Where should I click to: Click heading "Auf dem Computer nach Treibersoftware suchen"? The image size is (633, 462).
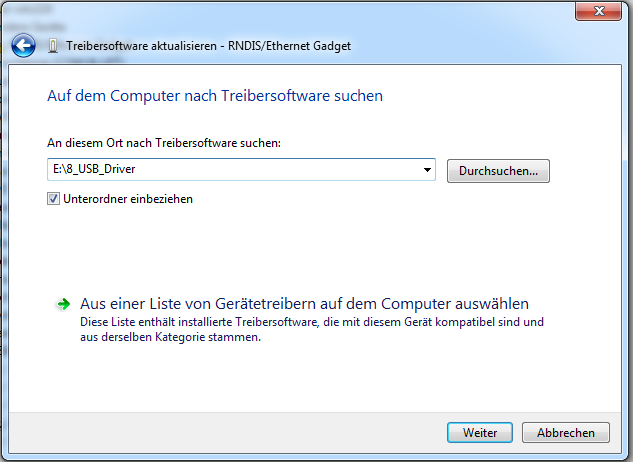point(215,97)
